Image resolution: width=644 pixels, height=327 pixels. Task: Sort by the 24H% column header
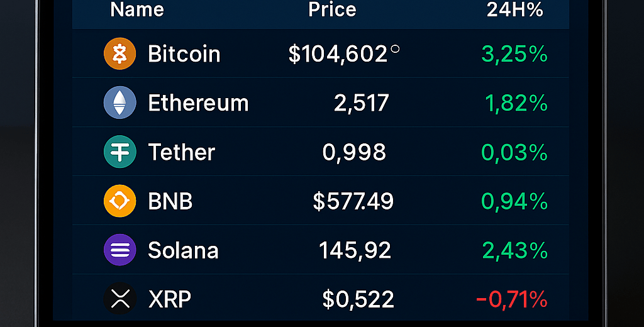pos(515,9)
